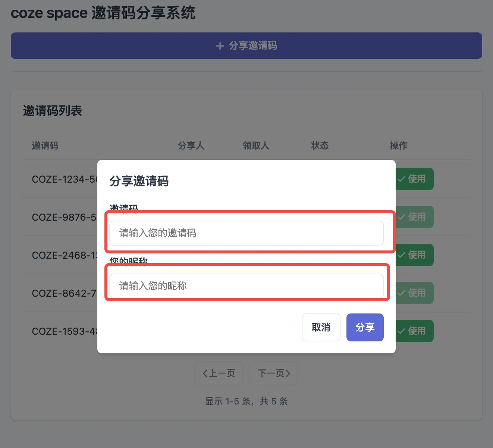
Task: Click 使用 button for COZE-2468 row
Action: coord(414,255)
